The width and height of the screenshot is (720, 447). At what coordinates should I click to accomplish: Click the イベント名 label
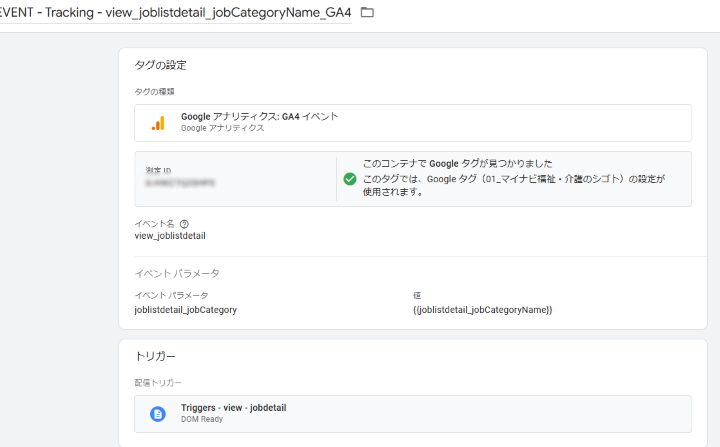tap(154, 224)
